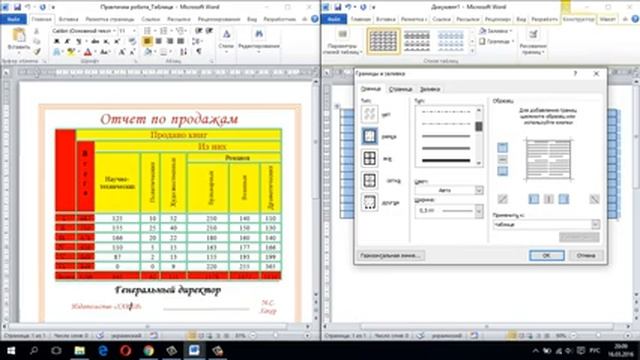Click Paste icon in Практична робота window
640x360 pixels.
[x=19, y=36]
